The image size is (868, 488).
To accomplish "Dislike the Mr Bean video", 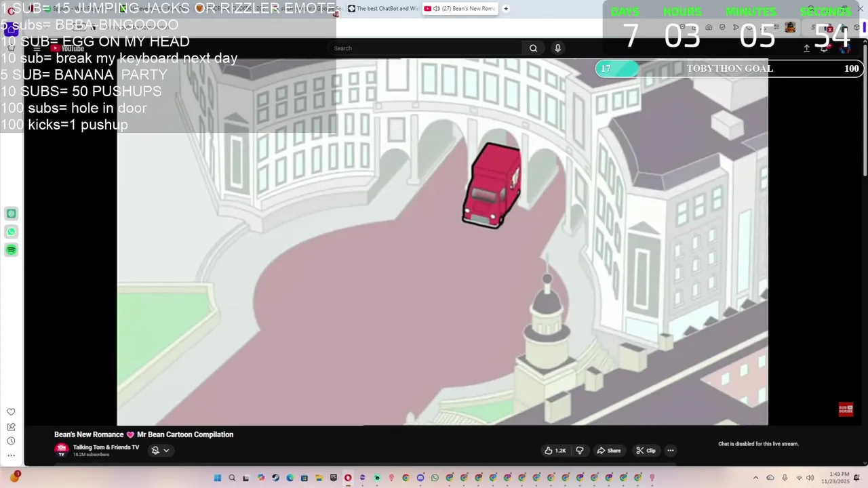I will point(580,451).
